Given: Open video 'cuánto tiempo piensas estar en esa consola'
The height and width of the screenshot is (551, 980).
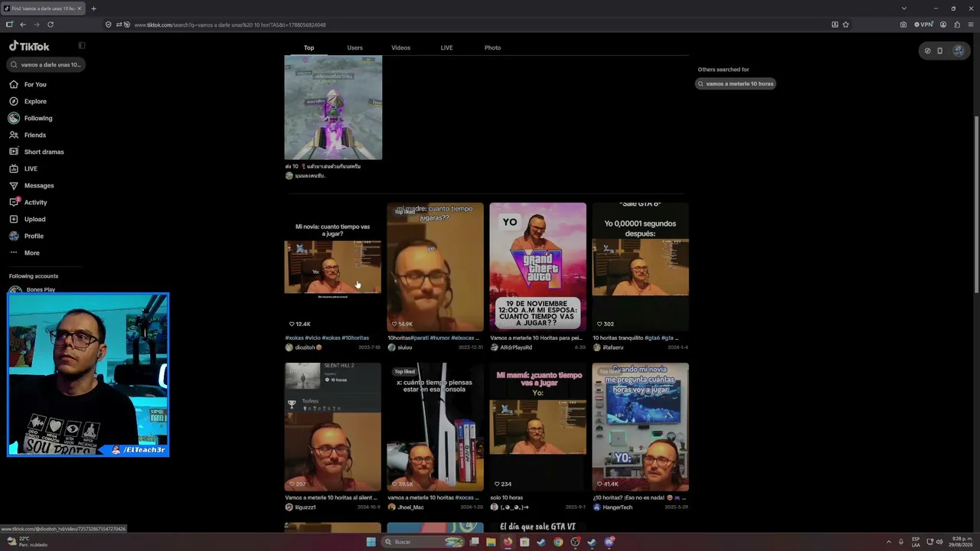Looking at the screenshot, I should click(435, 426).
